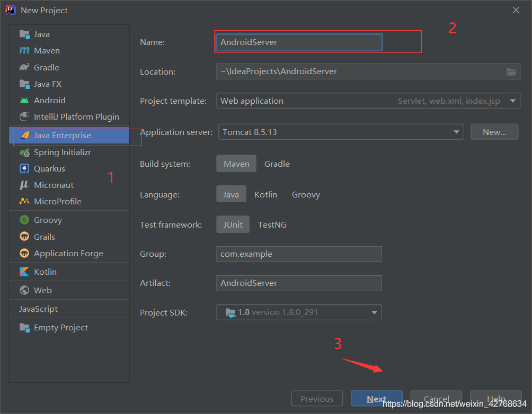
Task: Click the IntelliJ IDEA logo in title bar
Action: [11, 10]
